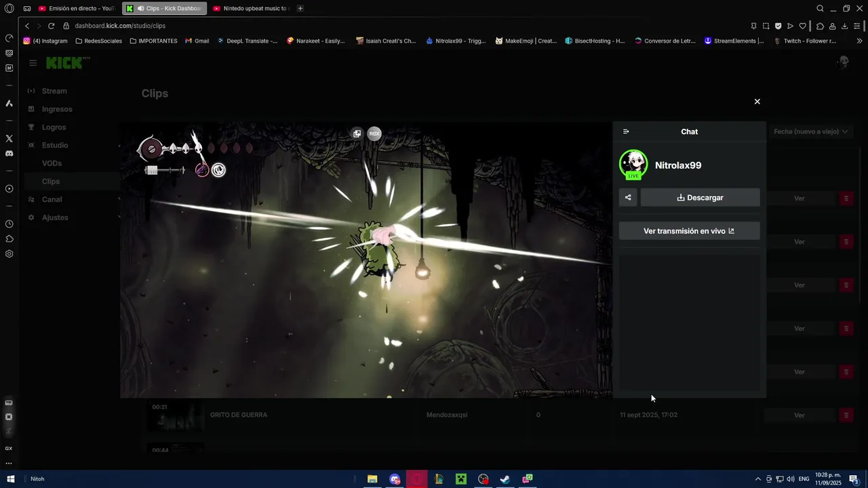Open the StreamElements bookmark
The height and width of the screenshot is (488, 868).
point(734,41)
